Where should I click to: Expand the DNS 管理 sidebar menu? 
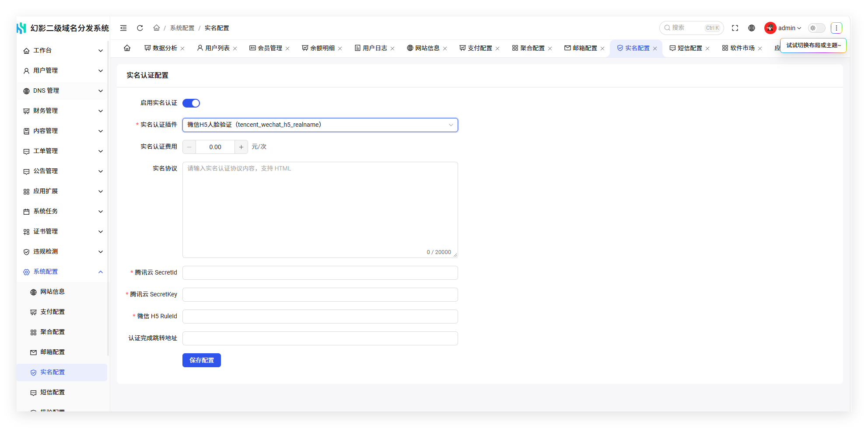pos(62,91)
